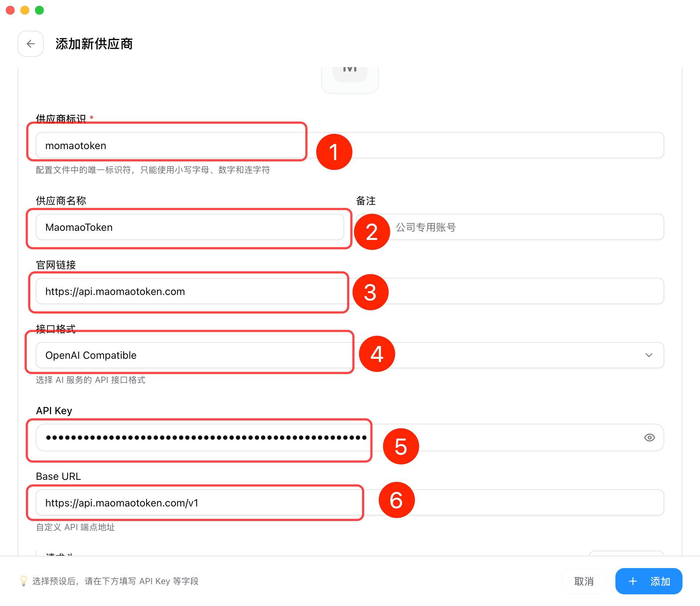Reveal API Key with the eye icon
Viewport: 700px width, 606px height.
[x=649, y=438]
